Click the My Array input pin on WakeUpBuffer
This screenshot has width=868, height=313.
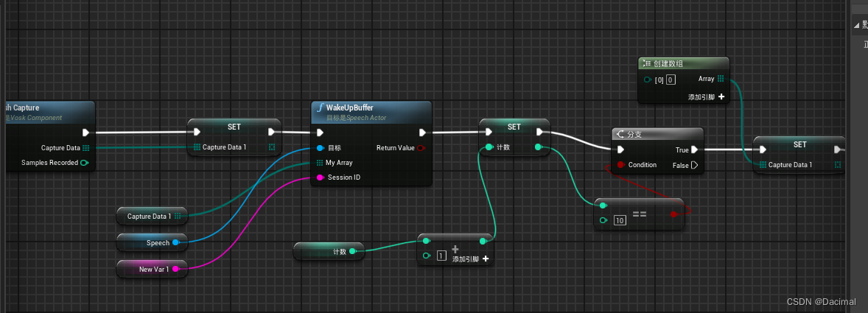(320, 163)
